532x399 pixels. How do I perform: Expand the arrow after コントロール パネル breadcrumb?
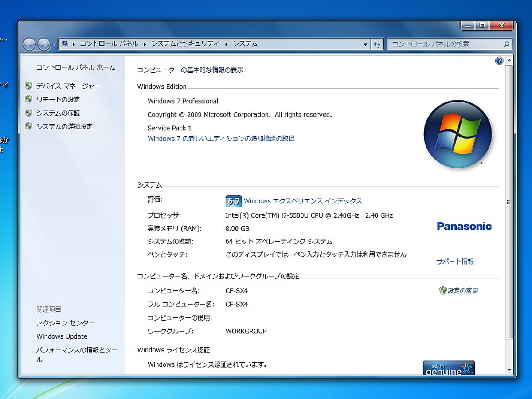[x=145, y=44]
